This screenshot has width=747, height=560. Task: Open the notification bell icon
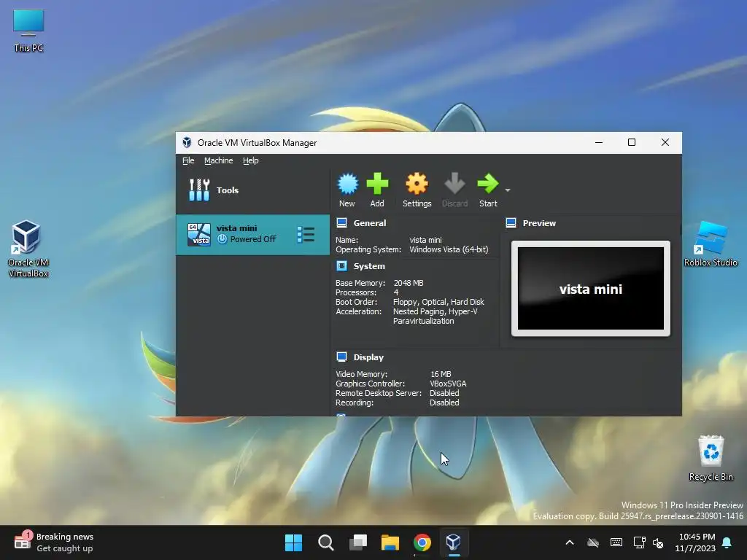point(727,542)
